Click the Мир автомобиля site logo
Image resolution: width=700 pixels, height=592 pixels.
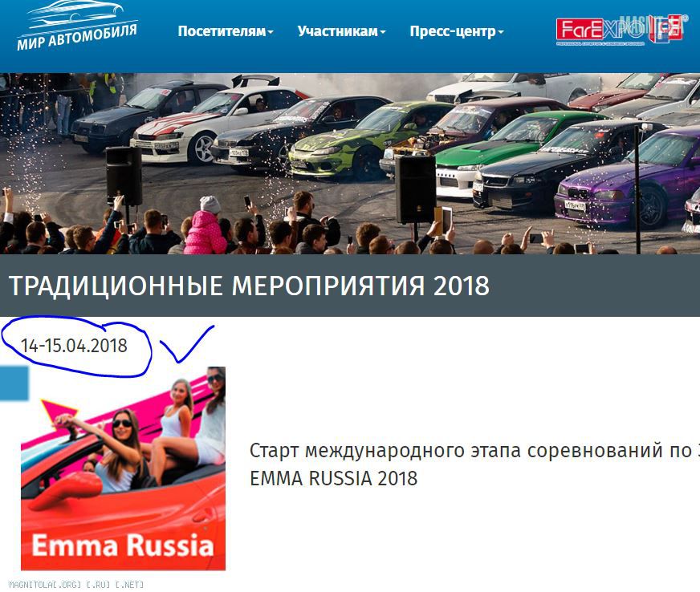tap(77, 26)
